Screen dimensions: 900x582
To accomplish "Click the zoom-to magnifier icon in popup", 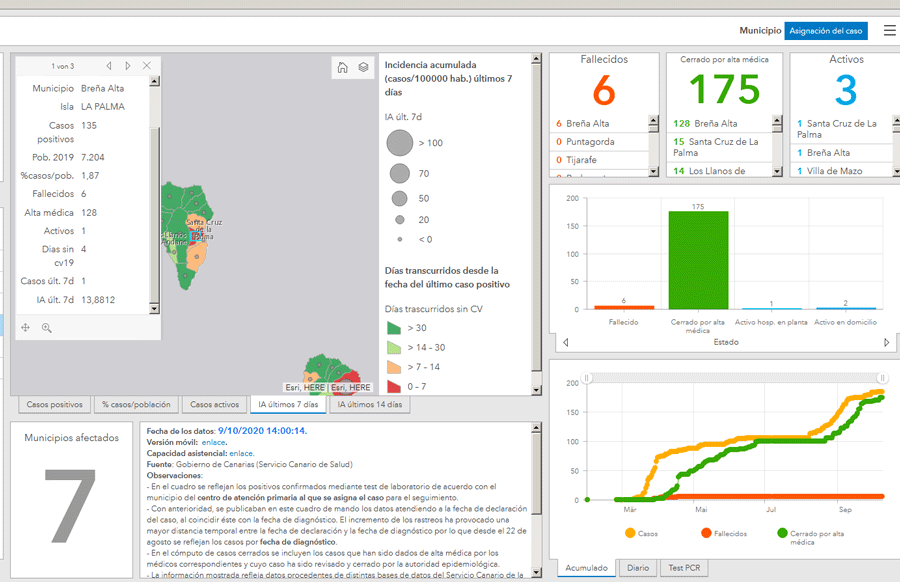I will click(x=46, y=327).
